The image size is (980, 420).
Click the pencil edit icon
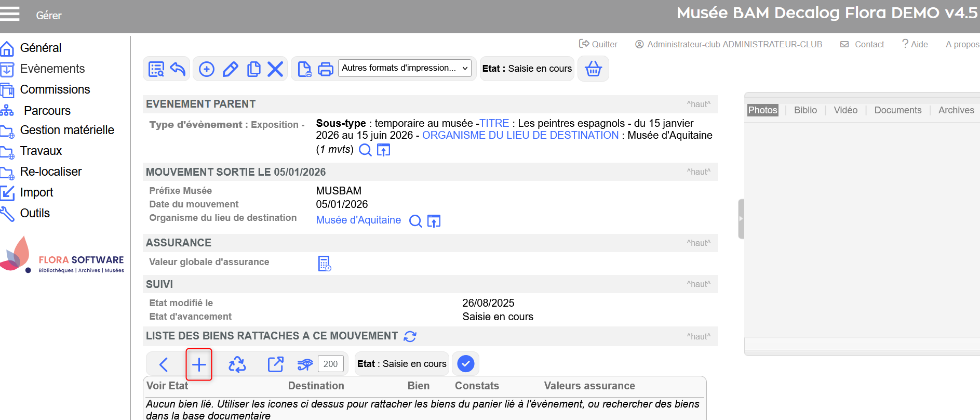point(230,69)
